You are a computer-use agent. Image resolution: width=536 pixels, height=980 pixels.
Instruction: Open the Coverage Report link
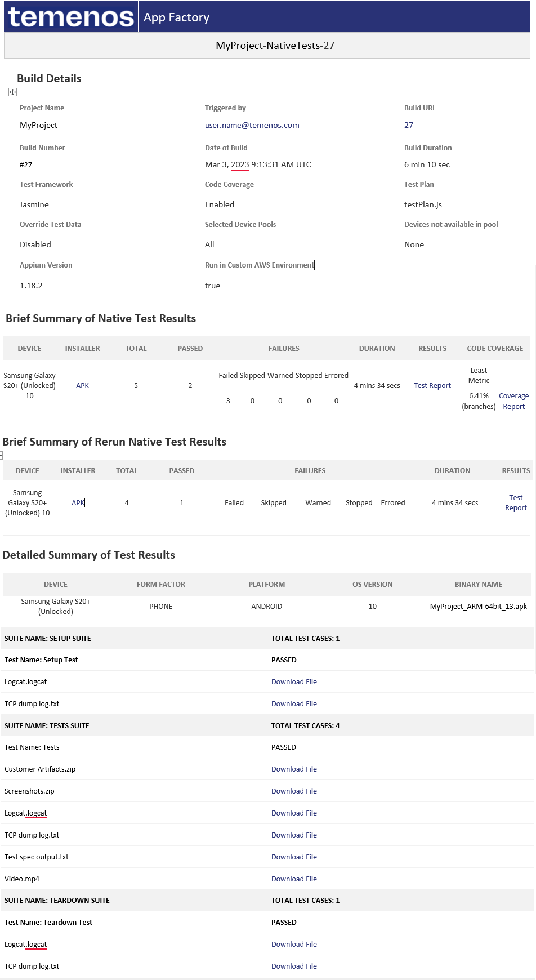[513, 401]
